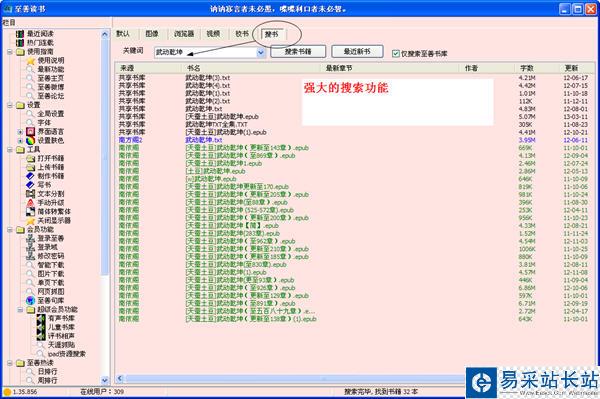This screenshot has height=399, width=600.
Task: Click the 登录至善 login icon
Action: tap(31, 238)
